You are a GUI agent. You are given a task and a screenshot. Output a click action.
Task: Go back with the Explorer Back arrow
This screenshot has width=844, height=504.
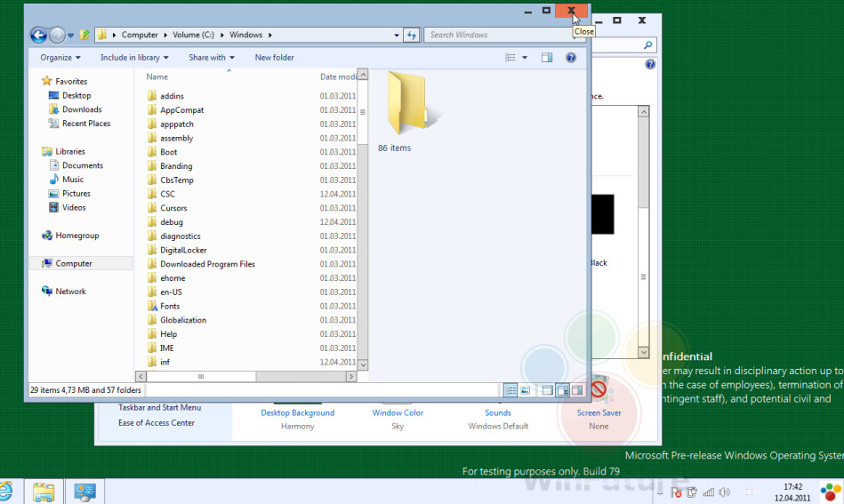pos(38,35)
